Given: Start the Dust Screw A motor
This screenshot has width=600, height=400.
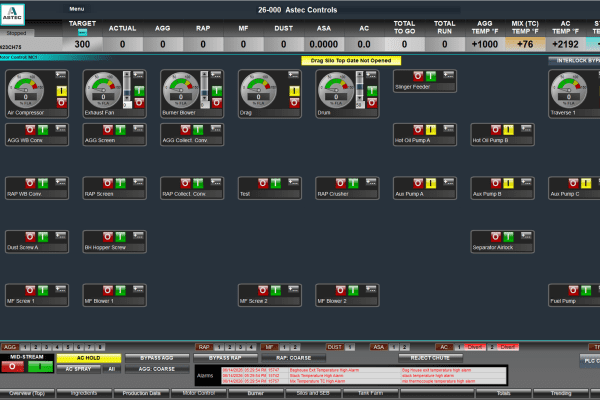Looking at the screenshot, I should pyautogui.click(x=43, y=237).
